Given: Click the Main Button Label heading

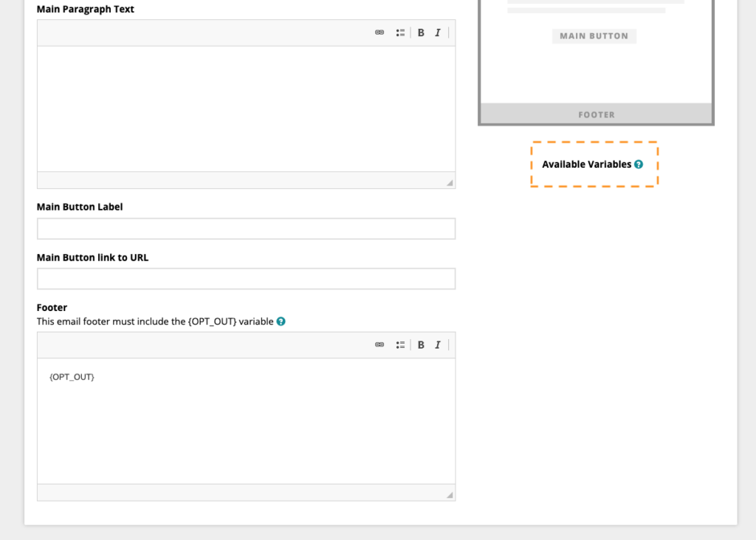Looking at the screenshot, I should click(80, 207).
